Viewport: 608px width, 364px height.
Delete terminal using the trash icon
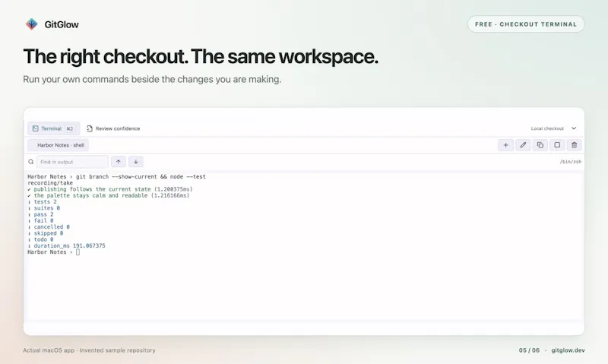point(575,145)
